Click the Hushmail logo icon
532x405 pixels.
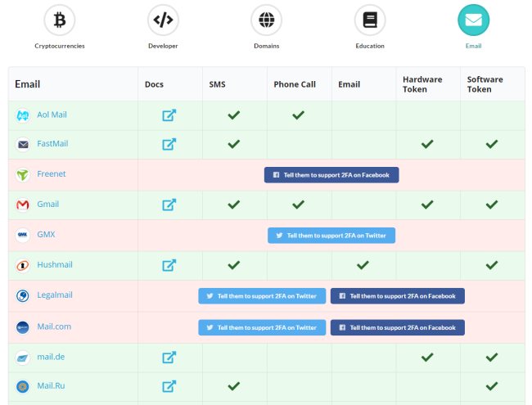tap(23, 265)
